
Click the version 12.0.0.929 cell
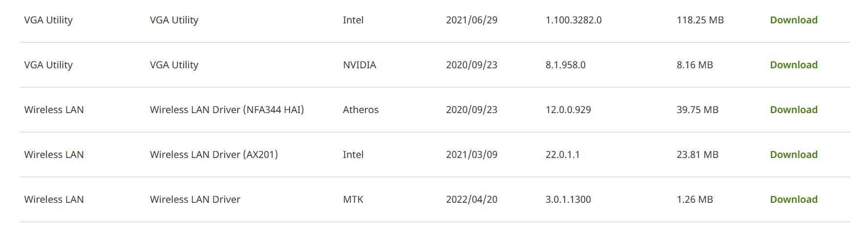click(568, 110)
